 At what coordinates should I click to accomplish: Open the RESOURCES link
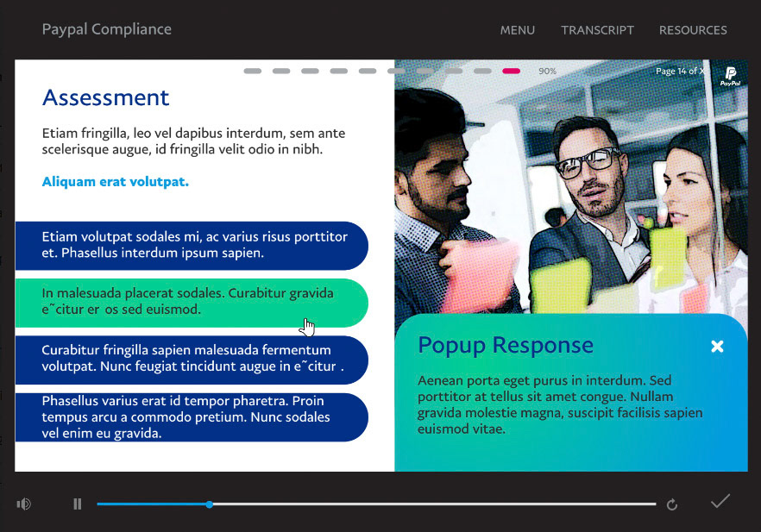[x=693, y=30]
